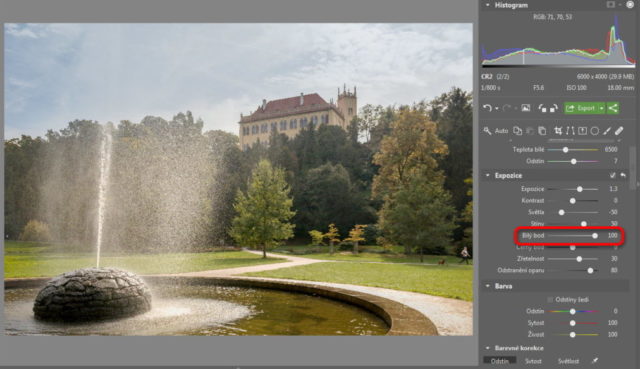Click the RGB readout above histogram
This screenshot has width=640, height=369.
pyautogui.click(x=552, y=17)
